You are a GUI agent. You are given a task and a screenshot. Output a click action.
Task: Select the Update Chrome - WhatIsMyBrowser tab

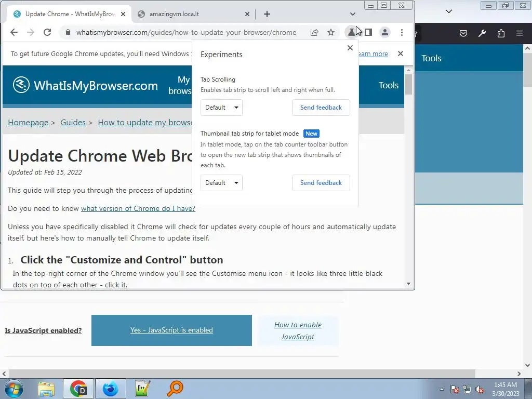[70, 14]
